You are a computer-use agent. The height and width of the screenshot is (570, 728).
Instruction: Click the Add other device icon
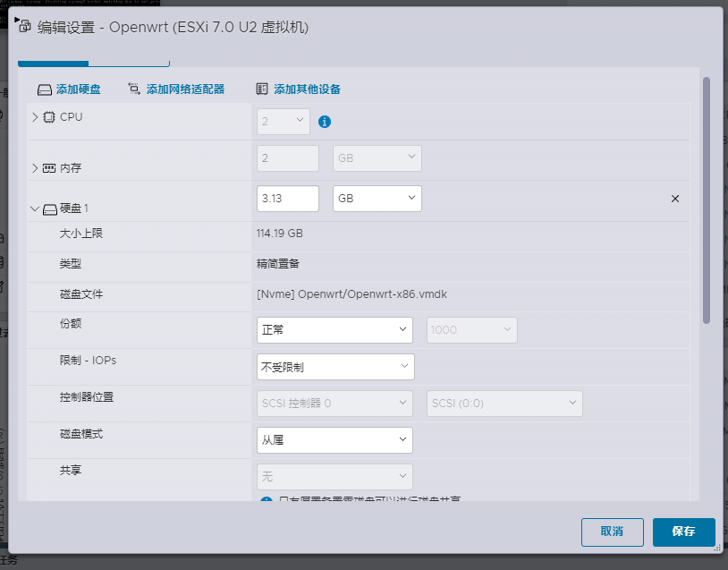[262, 89]
